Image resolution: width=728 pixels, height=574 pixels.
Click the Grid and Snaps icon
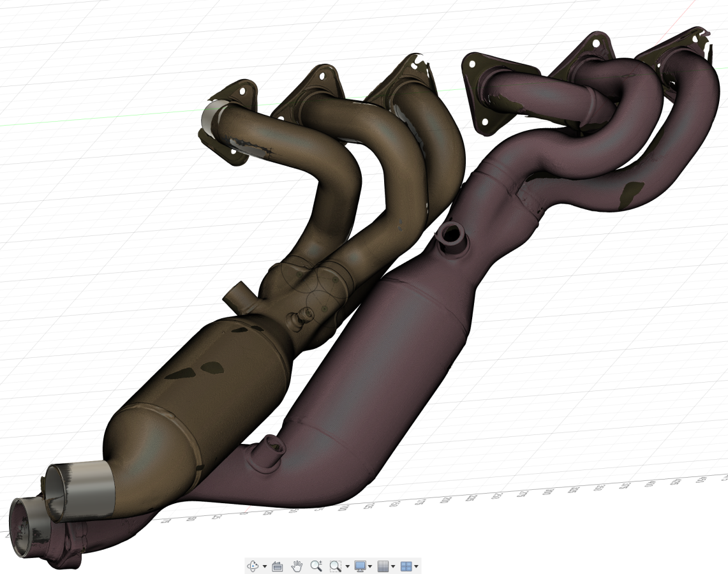tap(383, 566)
